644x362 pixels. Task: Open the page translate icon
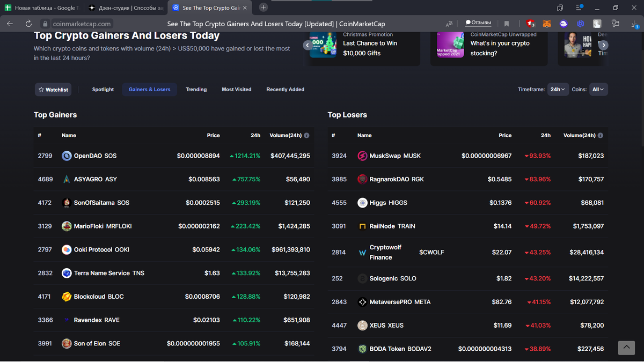(x=449, y=24)
